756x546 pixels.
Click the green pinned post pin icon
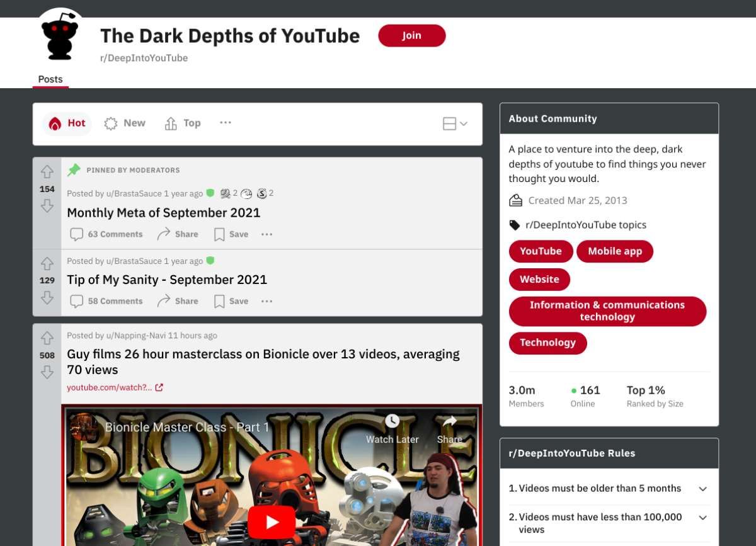74,170
